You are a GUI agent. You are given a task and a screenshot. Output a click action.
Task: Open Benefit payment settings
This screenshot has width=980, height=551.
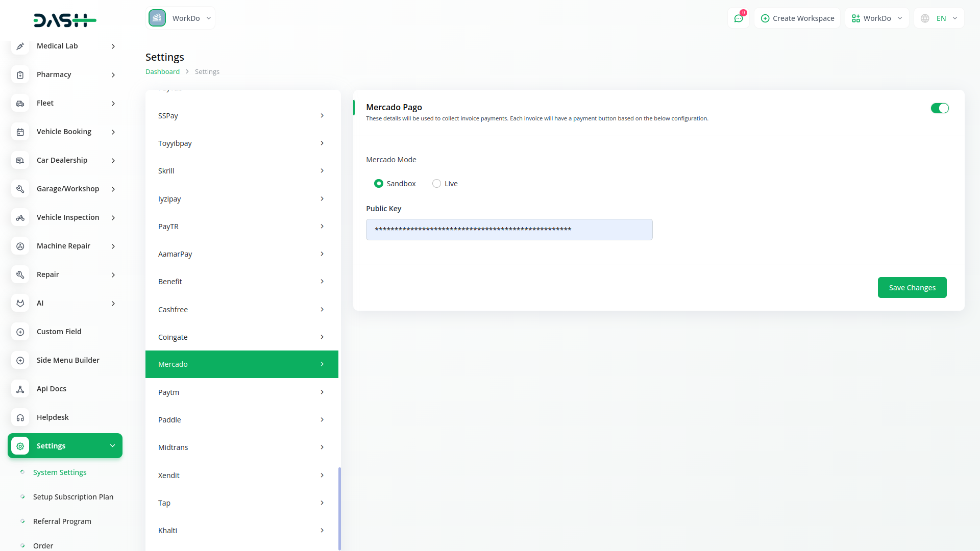click(242, 282)
